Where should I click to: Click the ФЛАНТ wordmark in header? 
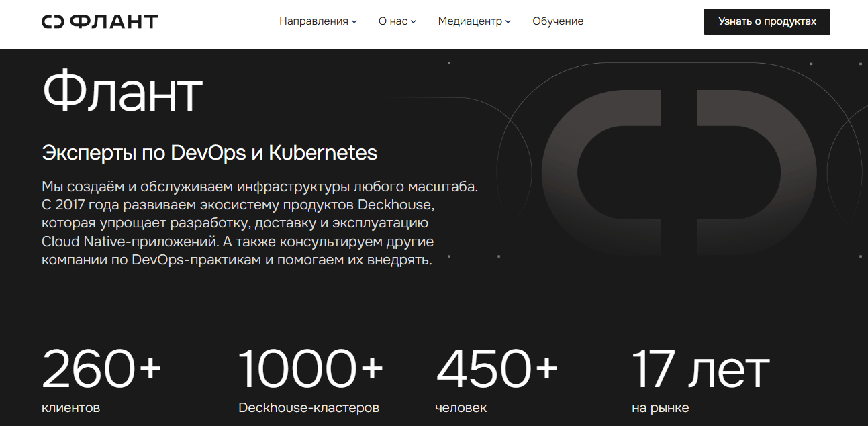pos(114,21)
